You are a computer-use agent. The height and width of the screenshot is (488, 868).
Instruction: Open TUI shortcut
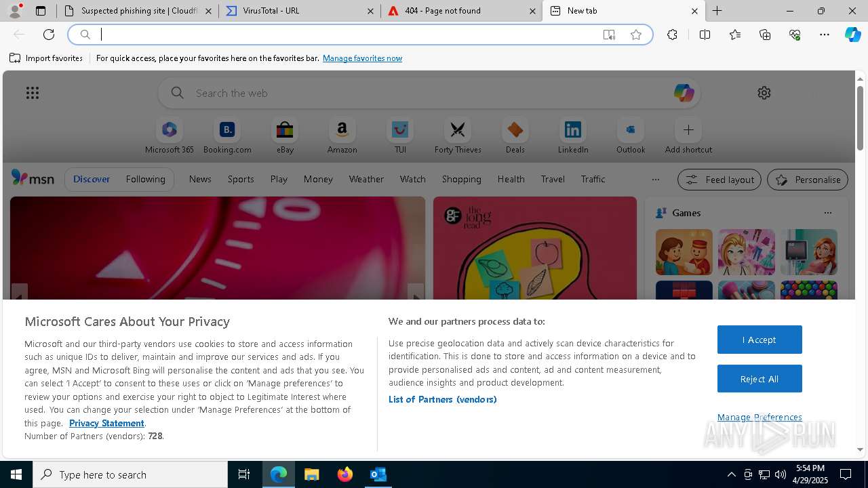click(400, 136)
